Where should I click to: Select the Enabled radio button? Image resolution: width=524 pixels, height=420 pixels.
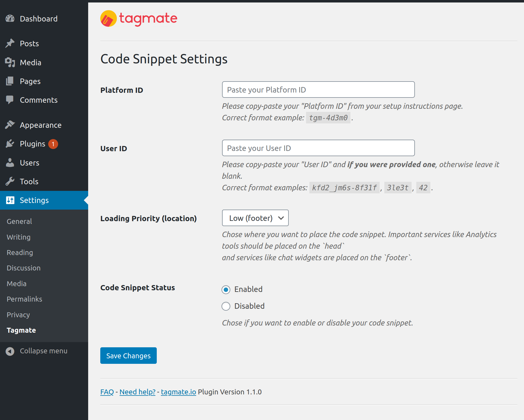(x=226, y=289)
